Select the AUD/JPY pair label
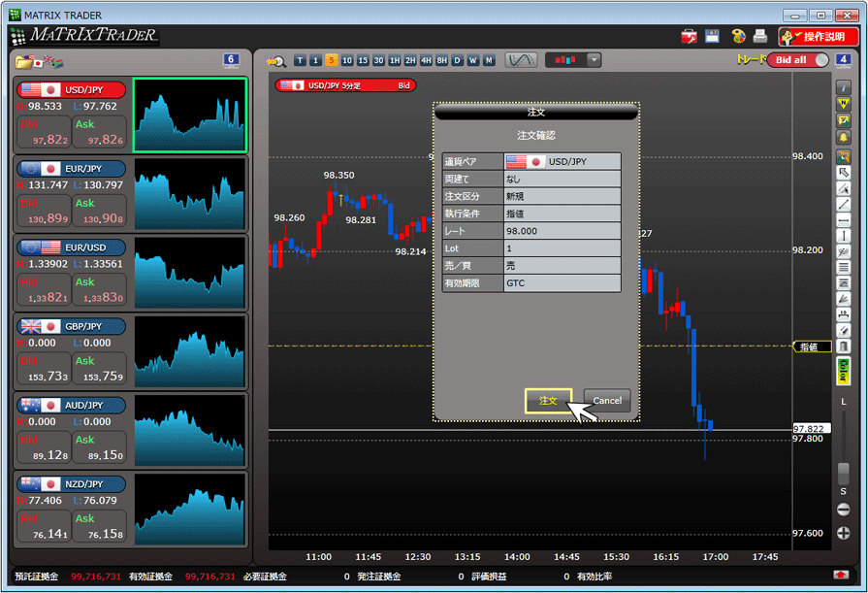The height and width of the screenshot is (593, 868). coord(72,405)
